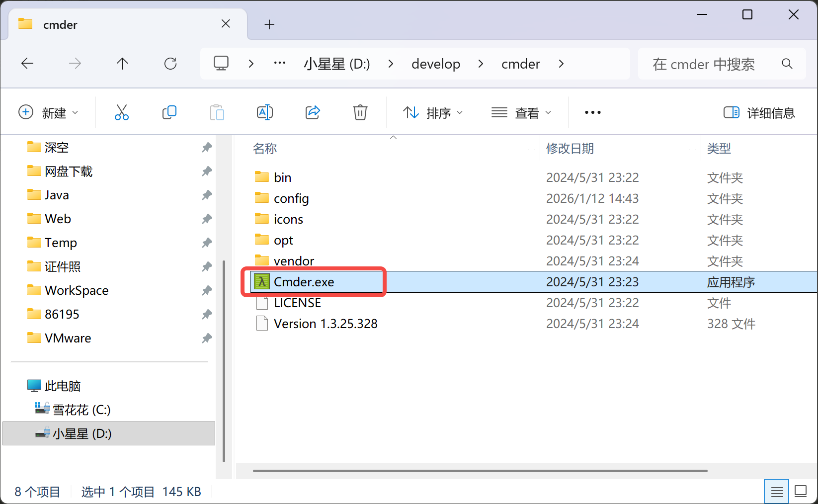Image resolution: width=818 pixels, height=504 pixels.
Task: Click the Up navigation arrow
Action: (x=122, y=63)
